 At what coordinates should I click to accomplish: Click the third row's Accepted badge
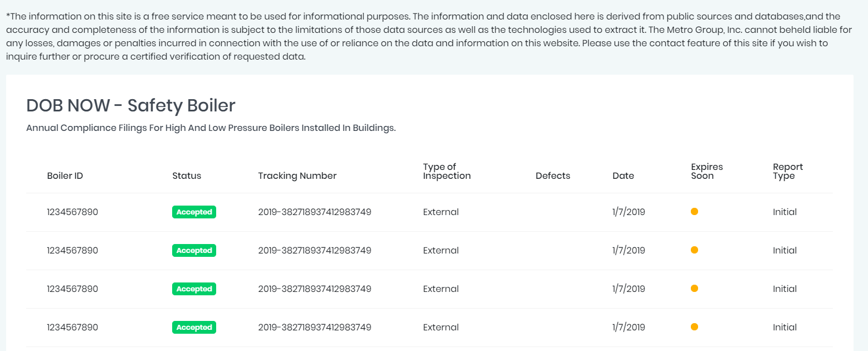194,289
